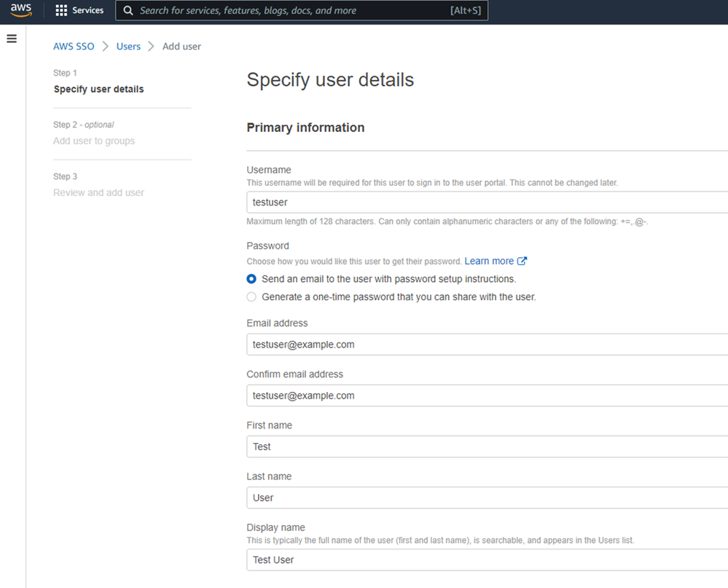Edit the Last name field

coord(487,498)
